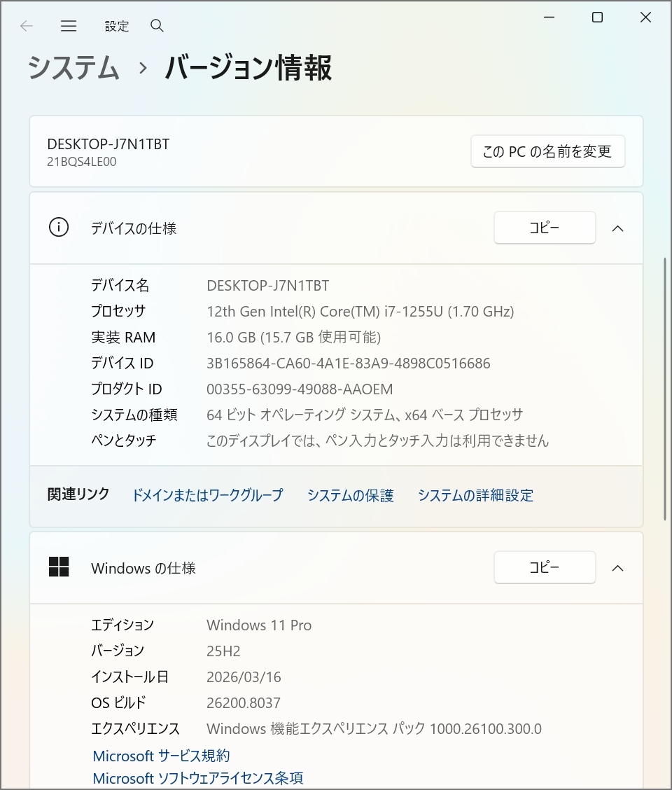
Task: Open ドメインまたはワークグループ settings
Action: pyautogui.click(x=206, y=495)
